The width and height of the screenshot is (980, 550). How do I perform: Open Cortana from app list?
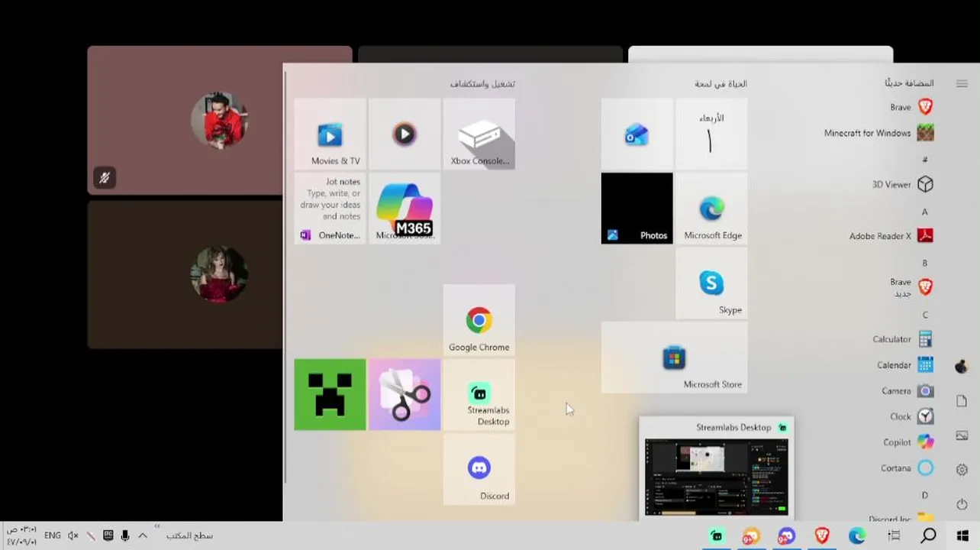[x=907, y=468]
